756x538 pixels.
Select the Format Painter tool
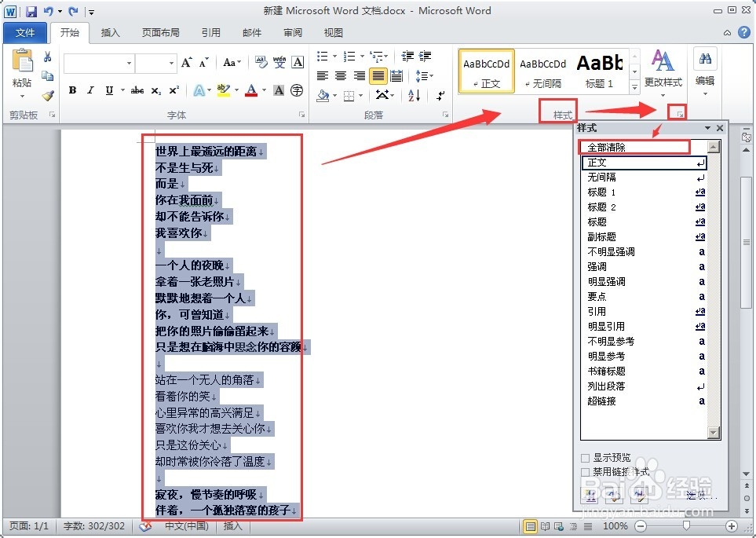pos(49,96)
